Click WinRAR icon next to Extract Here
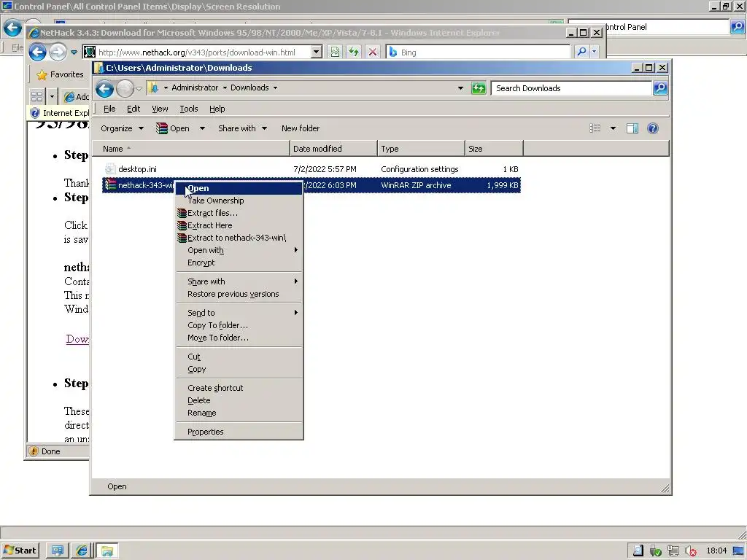The height and width of the screenshot is (560, 747). (182, 225)
